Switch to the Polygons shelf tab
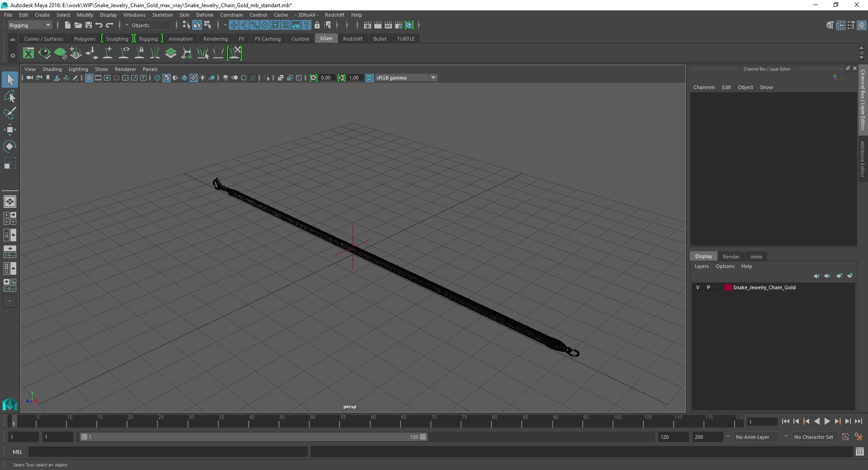Image resolution: width=868 pixels, height=470 pixels. [x=85, y=39]
